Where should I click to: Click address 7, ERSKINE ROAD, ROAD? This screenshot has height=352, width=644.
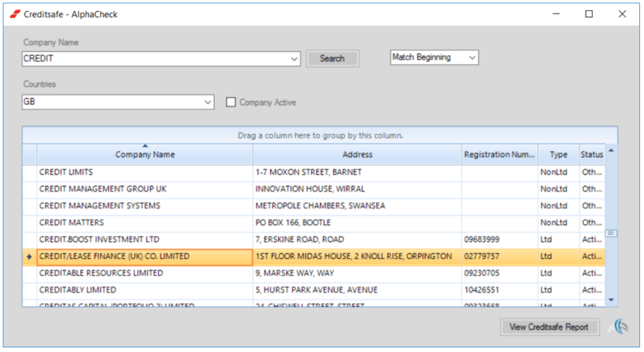(x=299, y=240)
